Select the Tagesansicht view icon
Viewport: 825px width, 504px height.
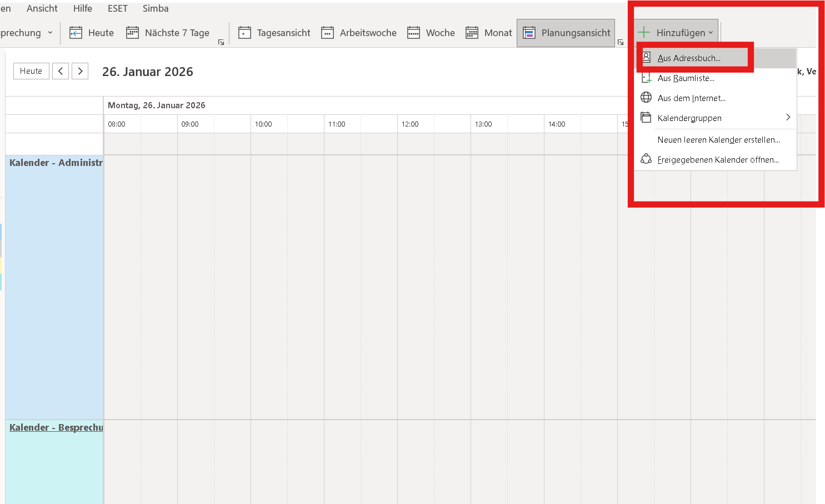click(244, 33)
